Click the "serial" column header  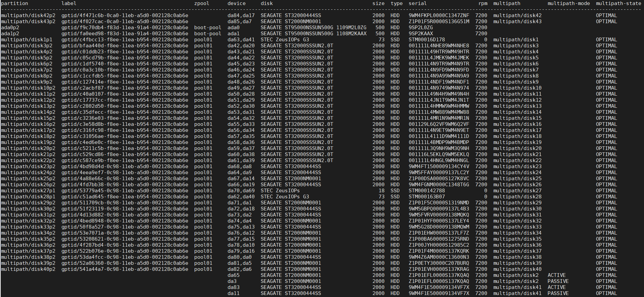(x=417, y=3)
